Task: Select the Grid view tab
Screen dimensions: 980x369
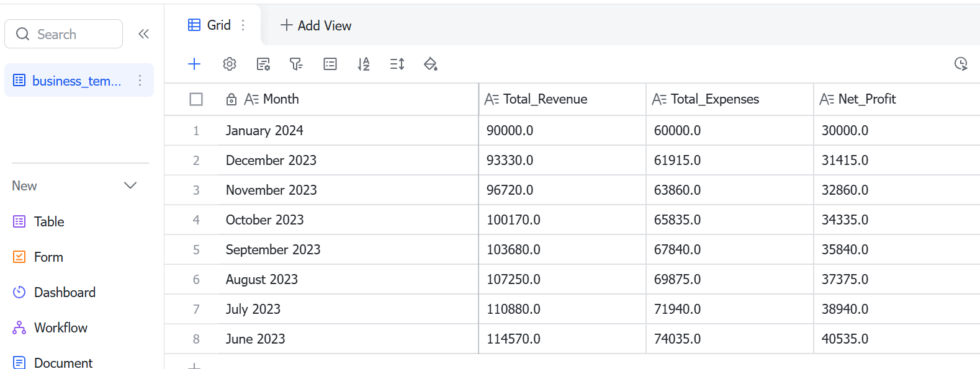Action: (210, 25)
